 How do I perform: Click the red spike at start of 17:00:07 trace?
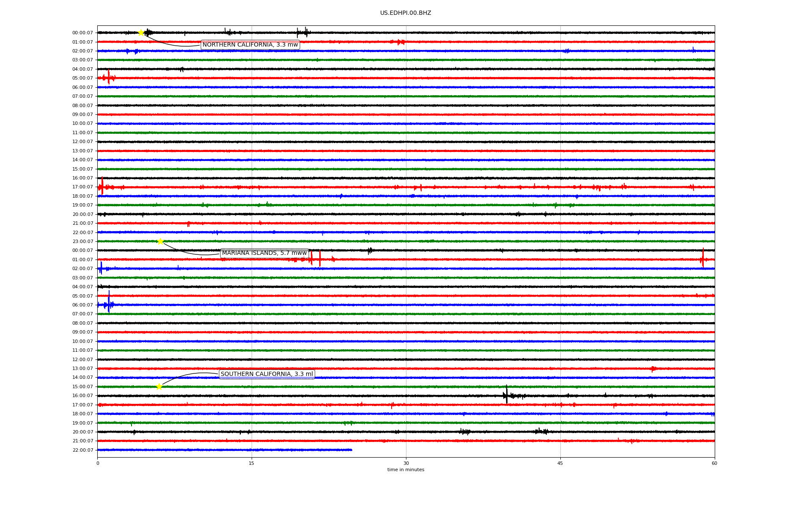pos(102,186)
